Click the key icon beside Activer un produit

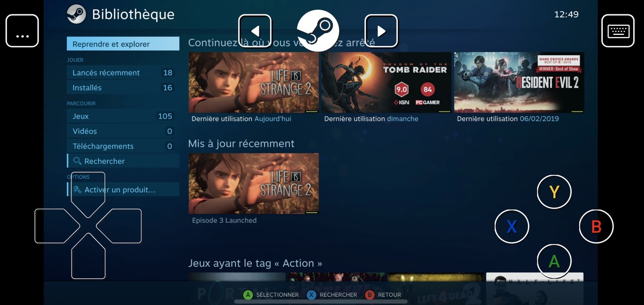point(77,190)
